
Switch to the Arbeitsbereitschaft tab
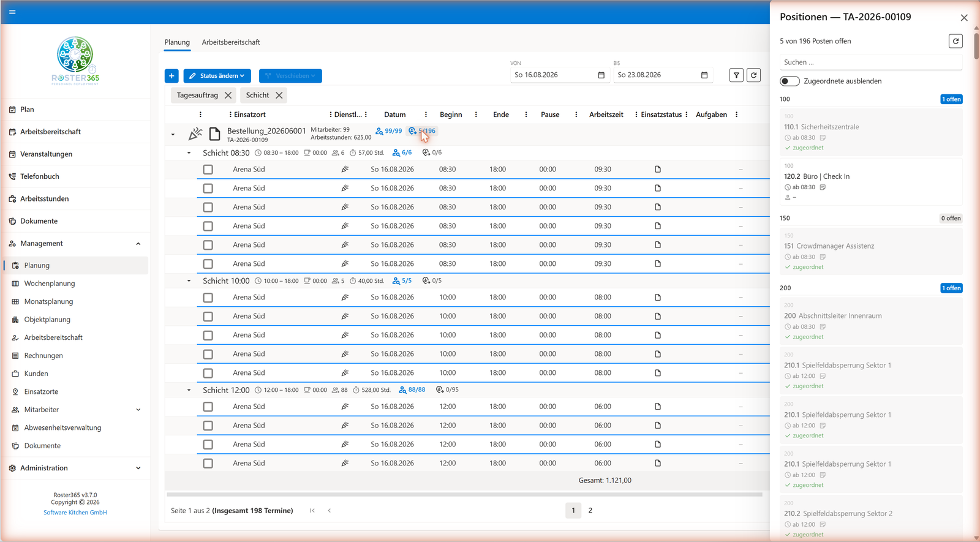[231, 42]
